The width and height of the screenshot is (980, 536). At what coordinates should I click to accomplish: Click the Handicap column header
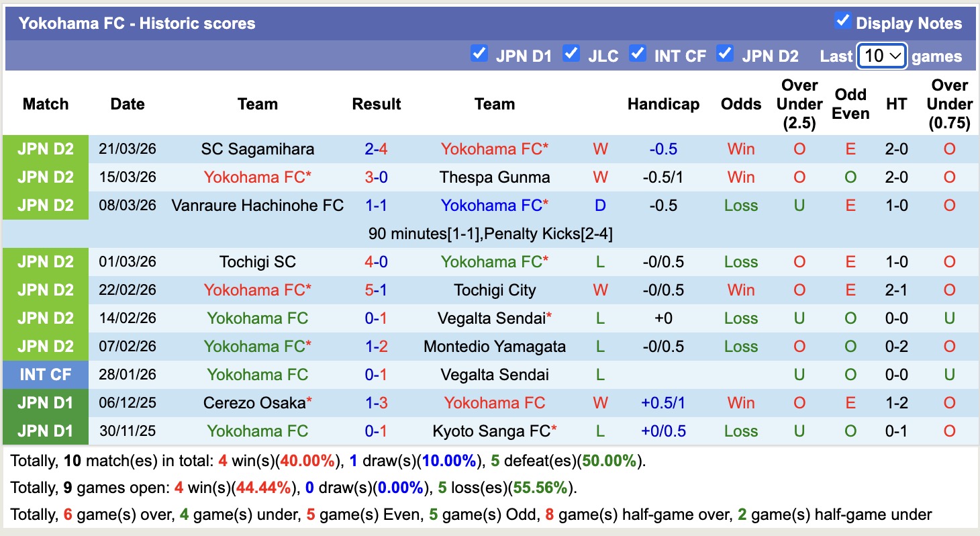click(x=663, y=104)
